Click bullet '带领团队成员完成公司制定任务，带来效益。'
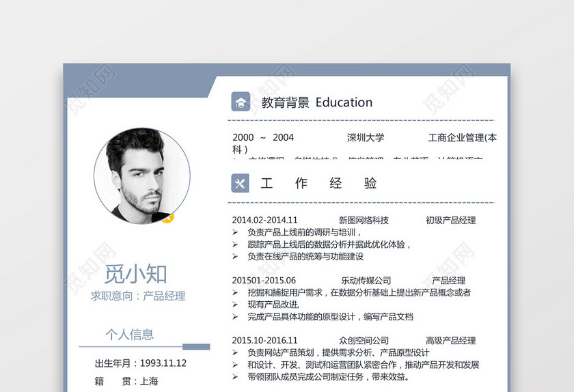 point(328,376)
